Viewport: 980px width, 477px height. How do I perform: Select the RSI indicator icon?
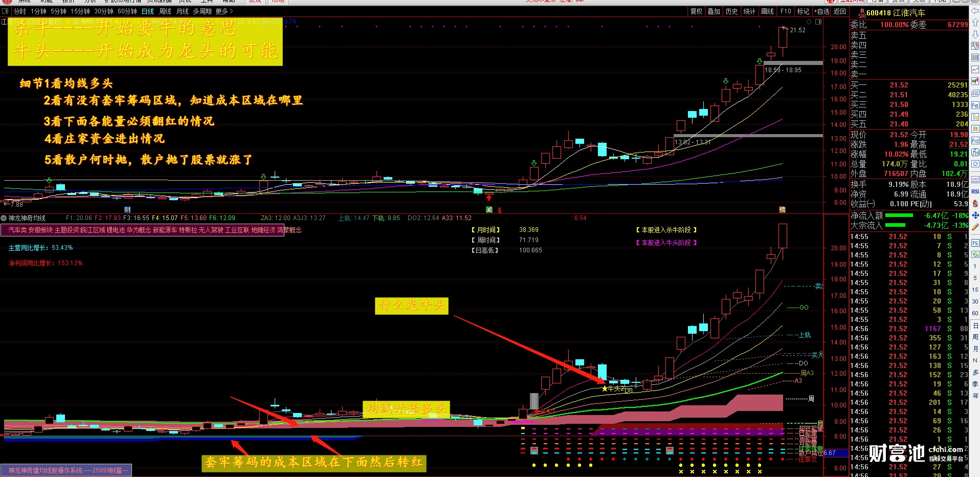pyautogui.click(x=975, y=191)
